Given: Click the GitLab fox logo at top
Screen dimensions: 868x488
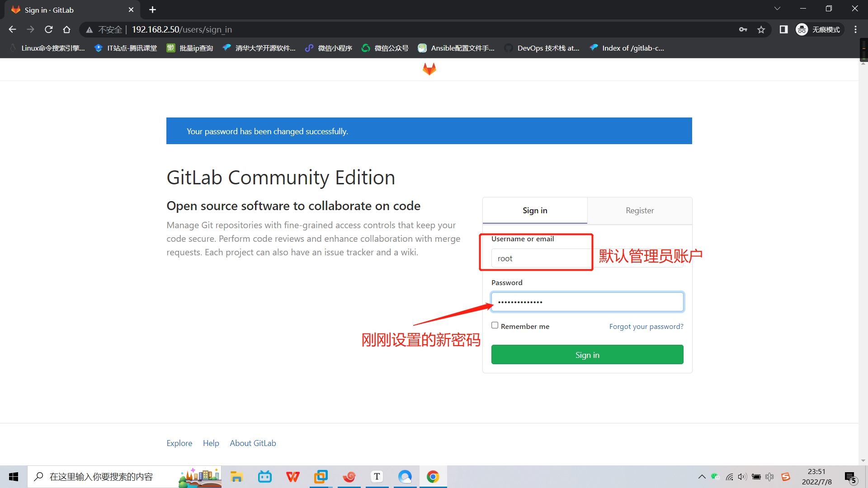Looking at the screenshot, I should [x=429, y=69].
